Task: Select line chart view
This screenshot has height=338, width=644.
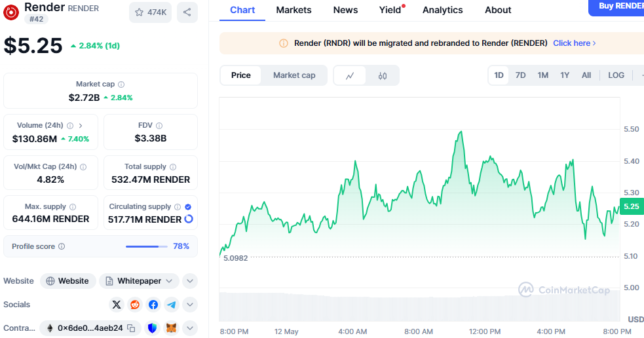Action: click(350, 75)
